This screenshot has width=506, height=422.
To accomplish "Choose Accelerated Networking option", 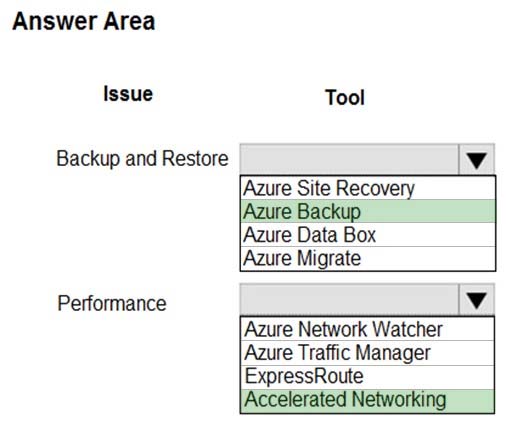I will 367,400.
